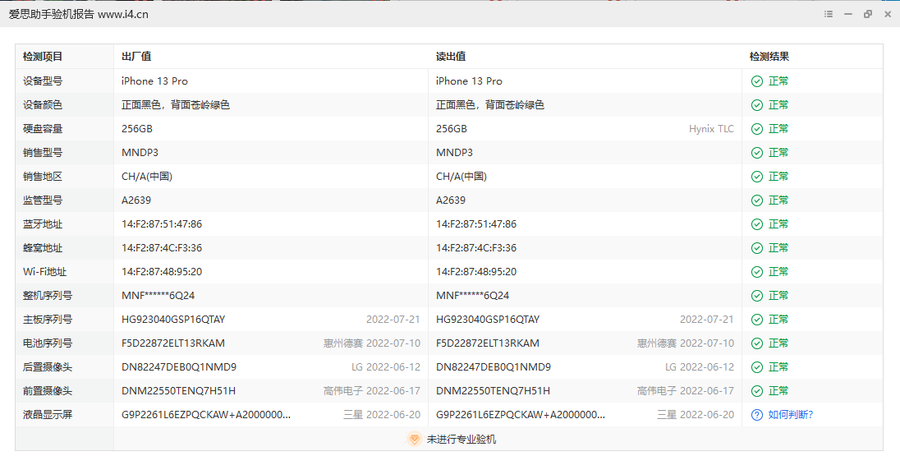Image resolution: width=900 pixels, height=456 pixels.
Task: Select the 硬盘容量 row label
Action: (42, 129)
